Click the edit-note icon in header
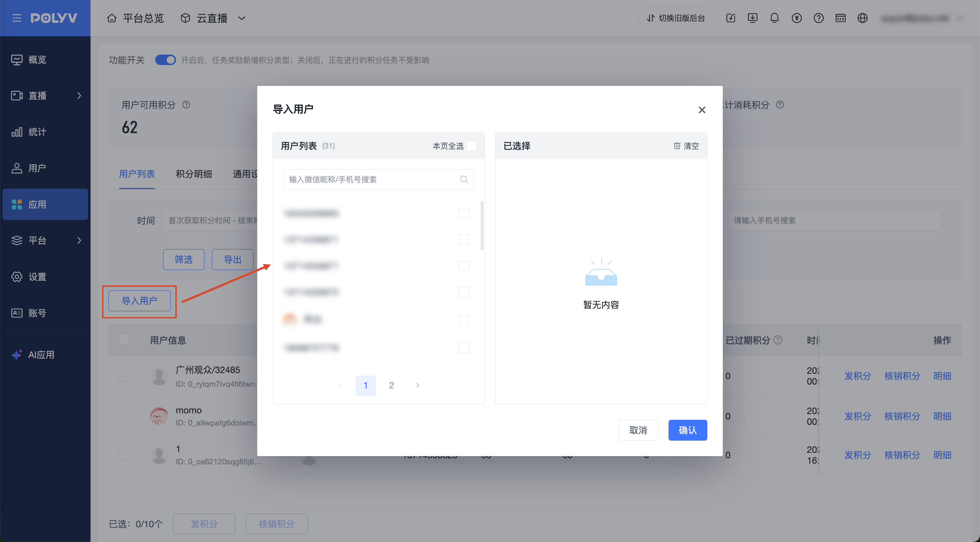 (x=730, y=18)
